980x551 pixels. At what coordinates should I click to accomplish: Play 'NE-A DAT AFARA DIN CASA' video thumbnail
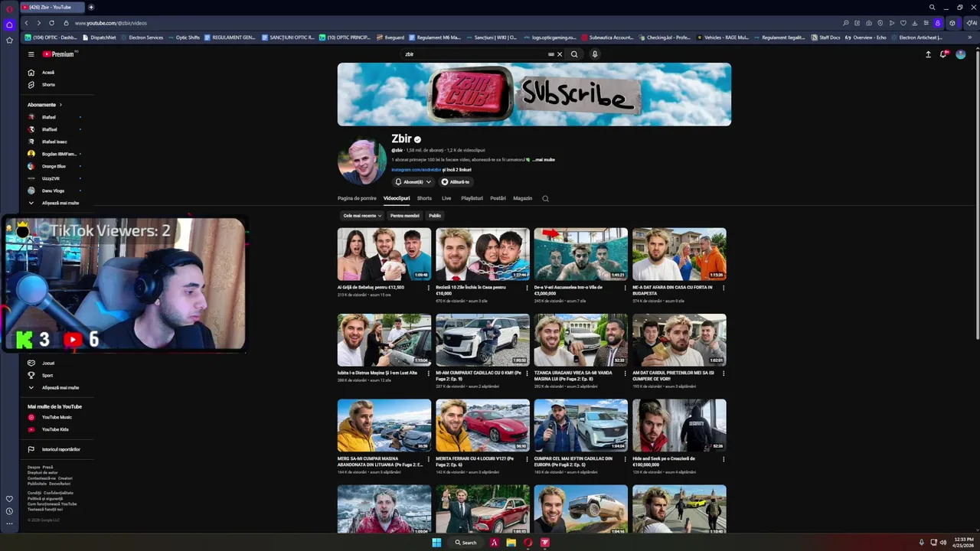pos(679,255)
